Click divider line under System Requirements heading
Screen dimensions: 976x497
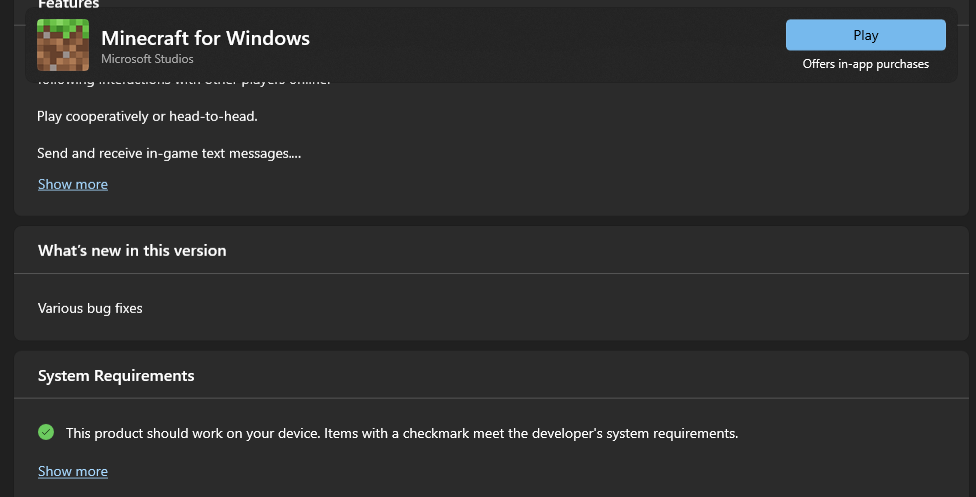click(x=490, y=398)
